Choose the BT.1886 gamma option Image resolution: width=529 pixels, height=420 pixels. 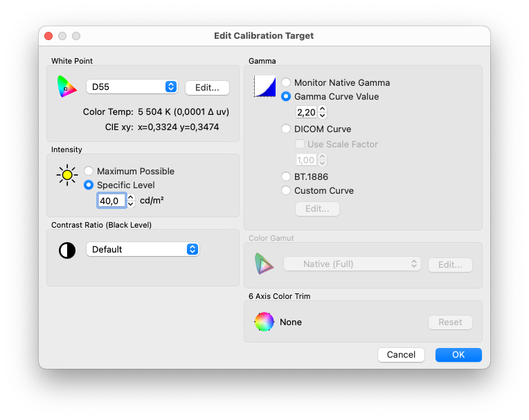tap(286, 176)
